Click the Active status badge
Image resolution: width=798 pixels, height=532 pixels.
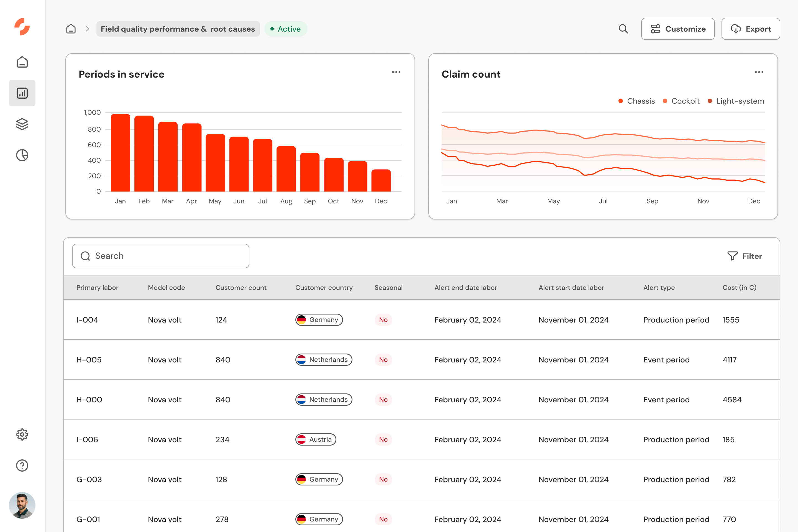click(x=286, y=29)
